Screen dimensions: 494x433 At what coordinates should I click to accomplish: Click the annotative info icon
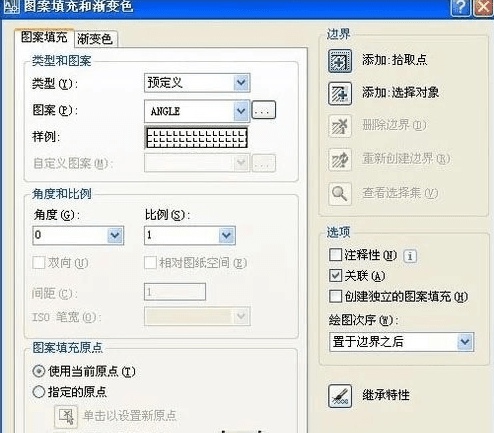pyautogui.click(x=410, y=256)
